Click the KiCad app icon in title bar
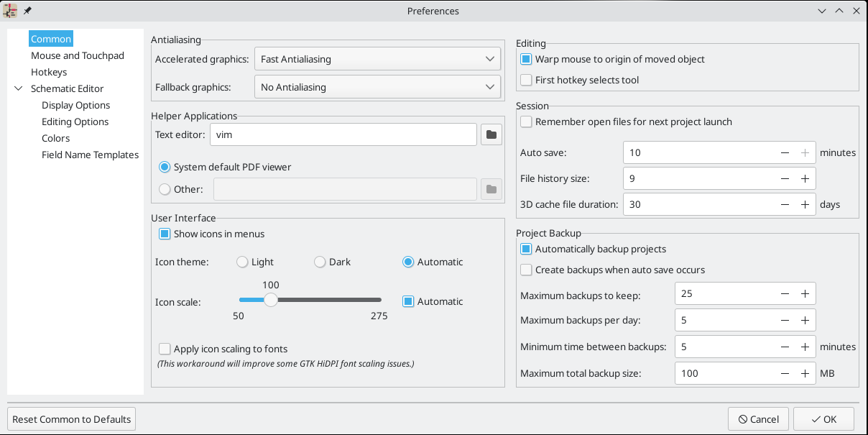Viewport: 868px width, 435px height. coord(11,11)
